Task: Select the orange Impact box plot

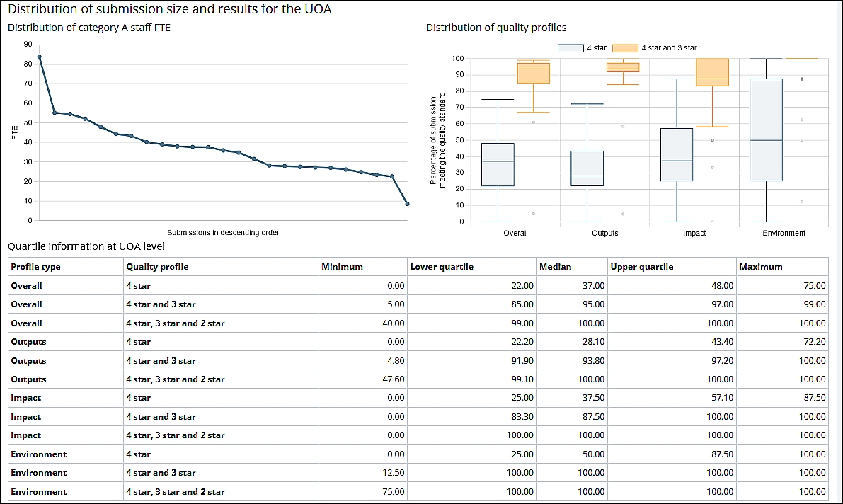Action: click(x=712, y=72)
